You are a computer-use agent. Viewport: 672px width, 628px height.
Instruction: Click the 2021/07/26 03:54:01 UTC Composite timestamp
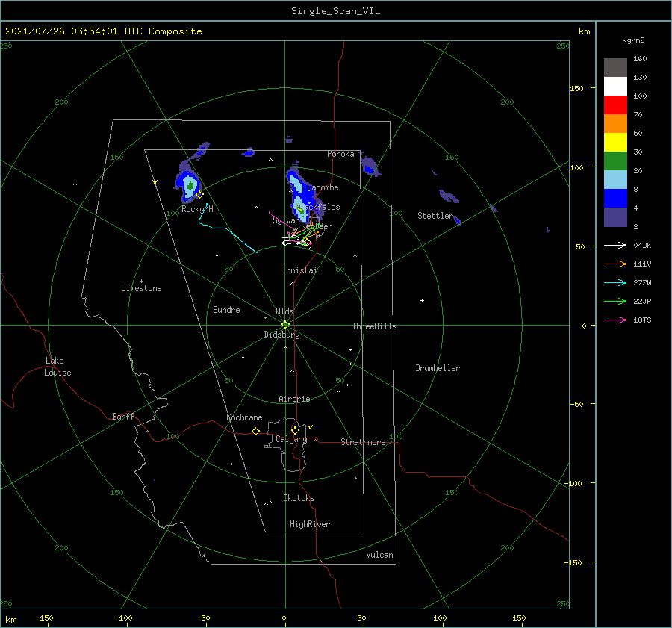coord(103,31)
